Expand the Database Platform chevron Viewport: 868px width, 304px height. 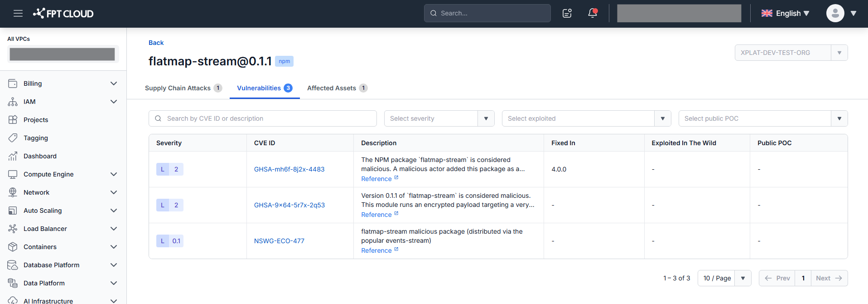pyautogui.click(x=114, y=265)
